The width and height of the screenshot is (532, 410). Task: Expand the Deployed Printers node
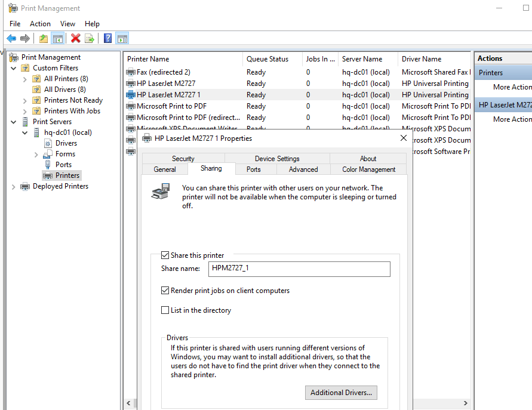13,186
